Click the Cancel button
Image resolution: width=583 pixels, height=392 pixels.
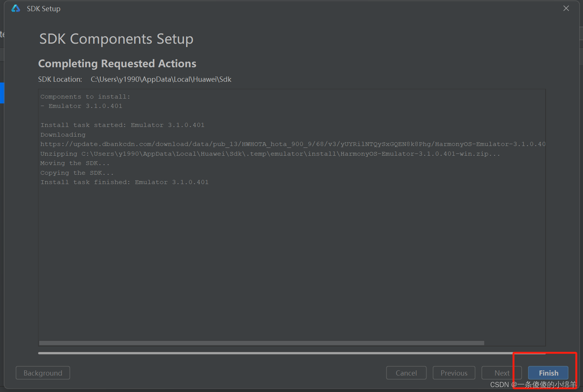pos(406,373)
